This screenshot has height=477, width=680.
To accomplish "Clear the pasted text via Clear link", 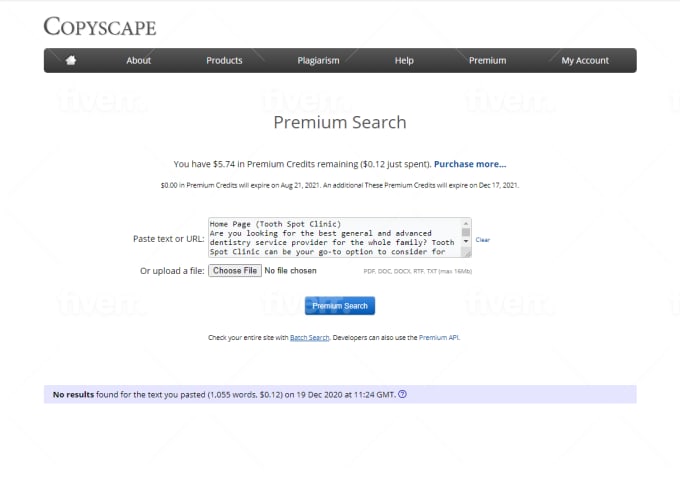I will (x=483, y=240).
